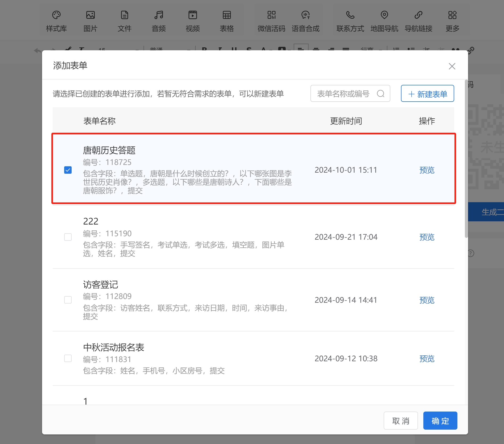The height and width of the screenshot is (444, 504).
Task: Tick the 中秋活动报名表 checkbox
Action: click(x=68, y=358)
